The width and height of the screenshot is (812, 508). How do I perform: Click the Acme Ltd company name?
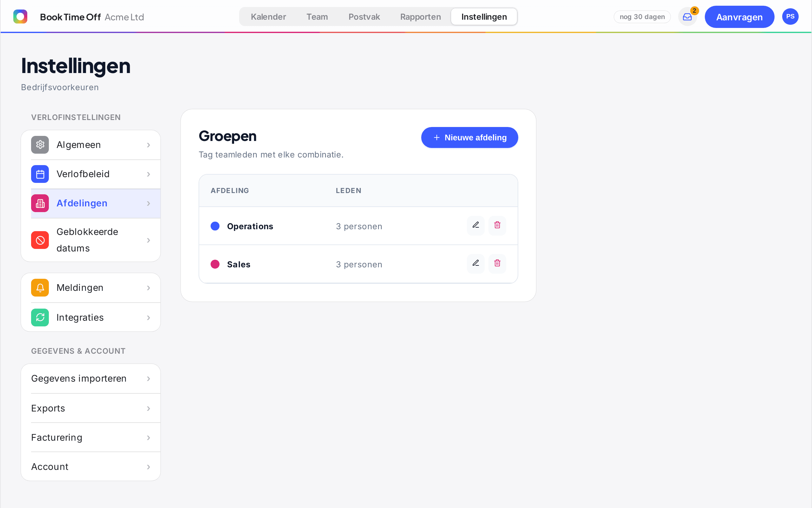[124, 17]
